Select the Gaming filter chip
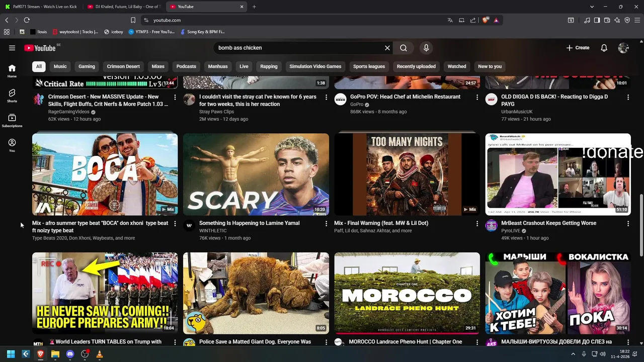 click(x=87, y=66)
